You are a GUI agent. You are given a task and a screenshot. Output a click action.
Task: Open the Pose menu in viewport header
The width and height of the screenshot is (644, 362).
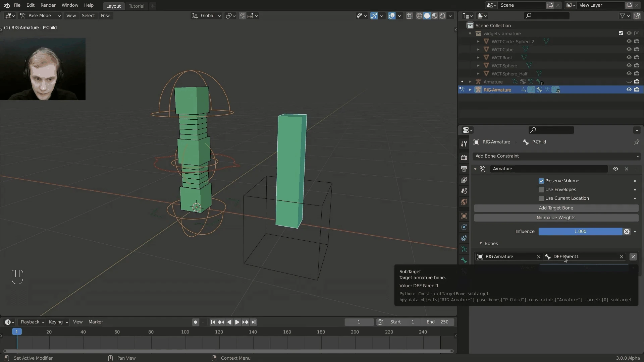(x=105, y=16)
